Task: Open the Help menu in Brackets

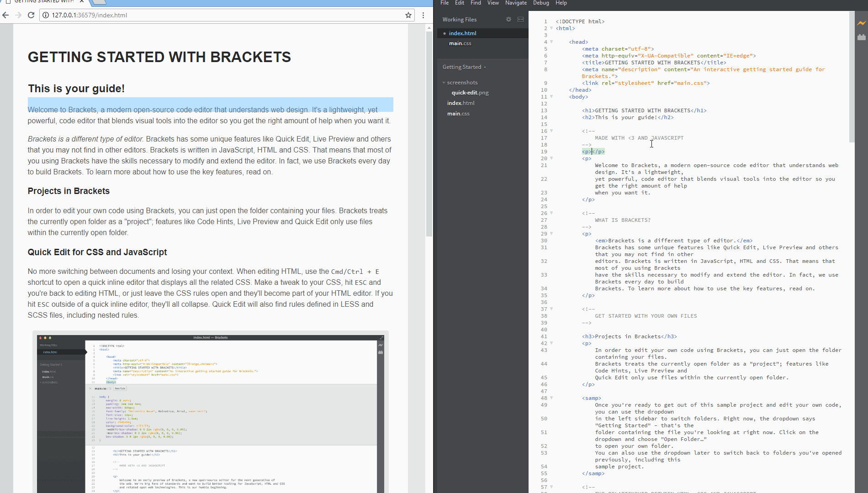Action: click(561, 3)
